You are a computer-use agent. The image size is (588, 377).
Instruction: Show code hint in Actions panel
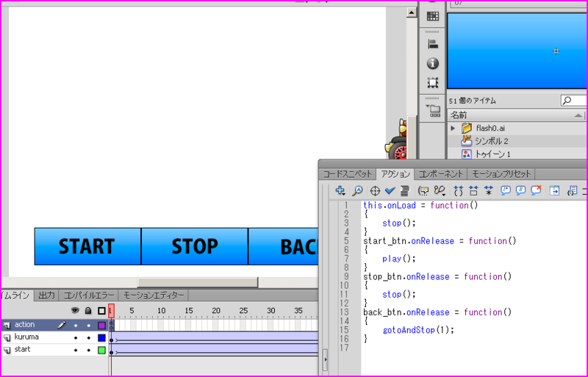423,190
